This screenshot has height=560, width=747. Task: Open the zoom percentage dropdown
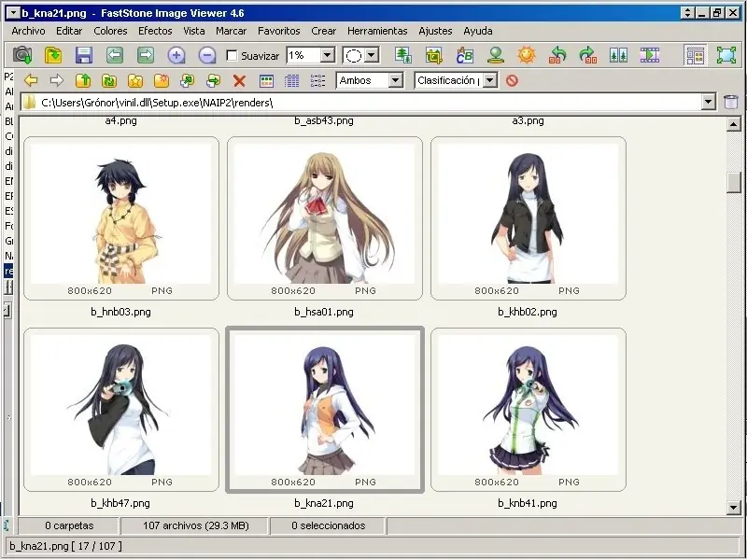(x=329, y=55)
